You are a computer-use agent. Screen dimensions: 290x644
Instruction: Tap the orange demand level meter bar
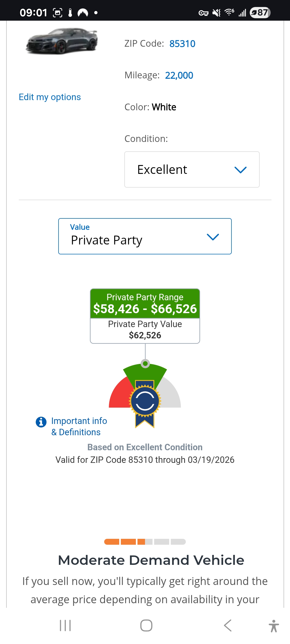tap(145, 542)
